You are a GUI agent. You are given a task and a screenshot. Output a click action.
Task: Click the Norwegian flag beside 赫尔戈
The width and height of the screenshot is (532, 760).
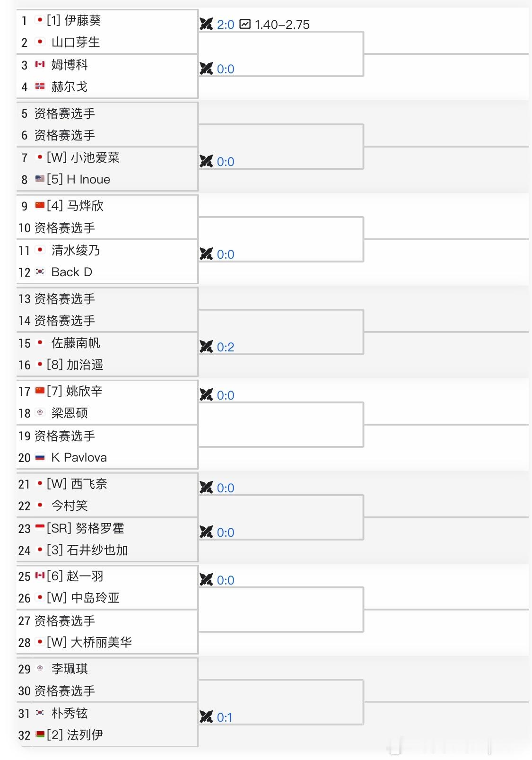tap(40, 86)
